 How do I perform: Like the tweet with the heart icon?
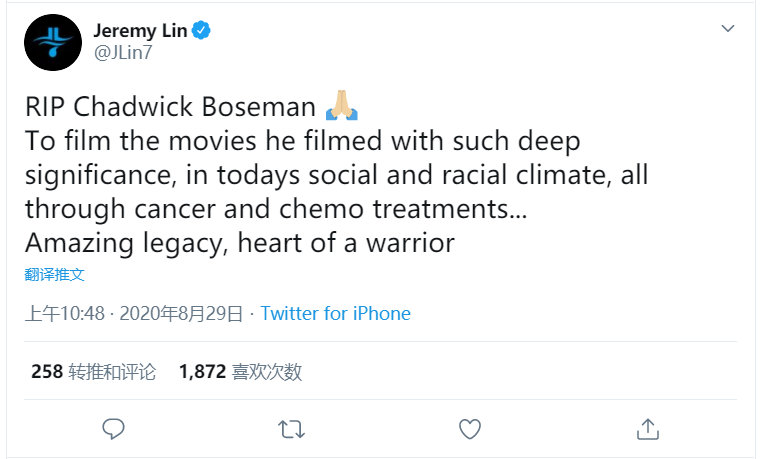(470, 429)
